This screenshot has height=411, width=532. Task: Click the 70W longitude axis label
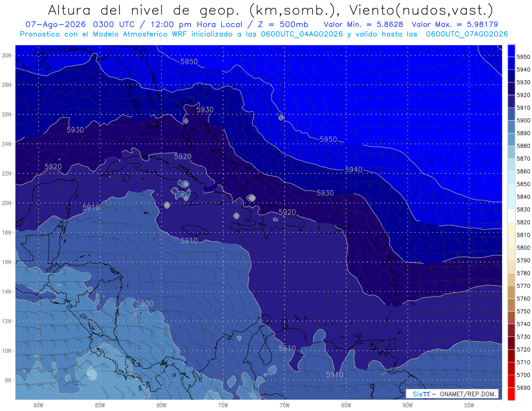285,405
